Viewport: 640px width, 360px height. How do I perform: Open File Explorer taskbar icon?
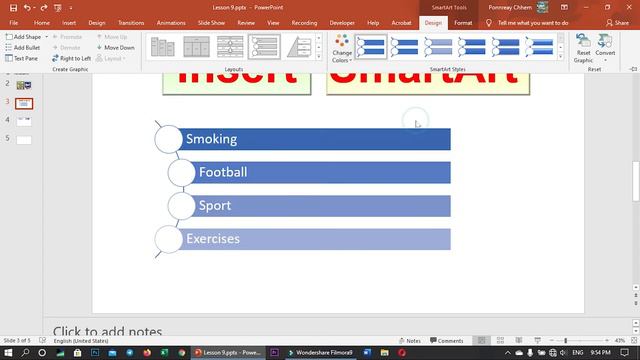tap(384, 353)
